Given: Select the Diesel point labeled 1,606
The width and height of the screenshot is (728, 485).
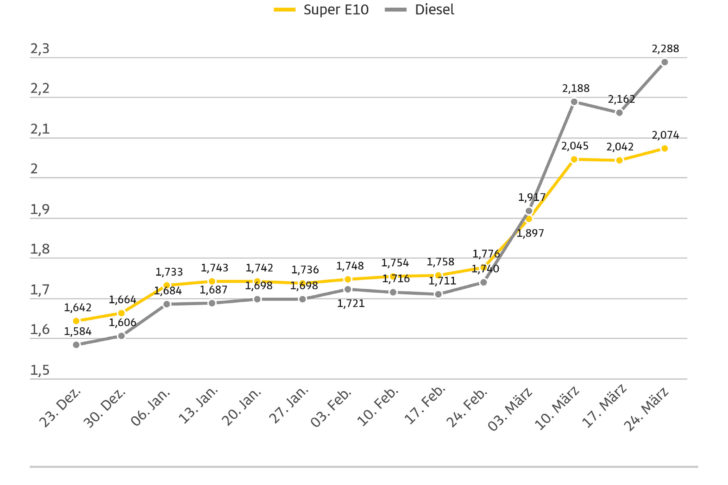Looking at the screenshot, I should [x=122, y=335].
